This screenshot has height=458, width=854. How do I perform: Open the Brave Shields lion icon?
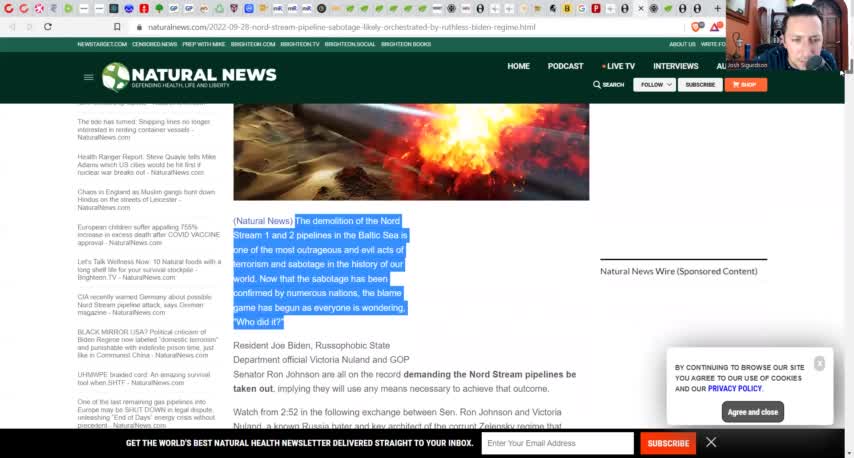pyautogui.click(x=696, y=27)
